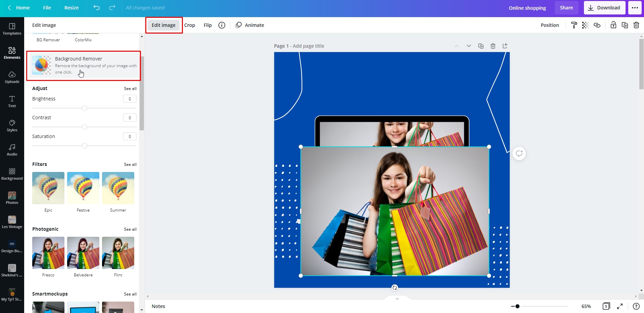Open the File menu
Screen dimensions: 644x313
[x=47, y=8]
